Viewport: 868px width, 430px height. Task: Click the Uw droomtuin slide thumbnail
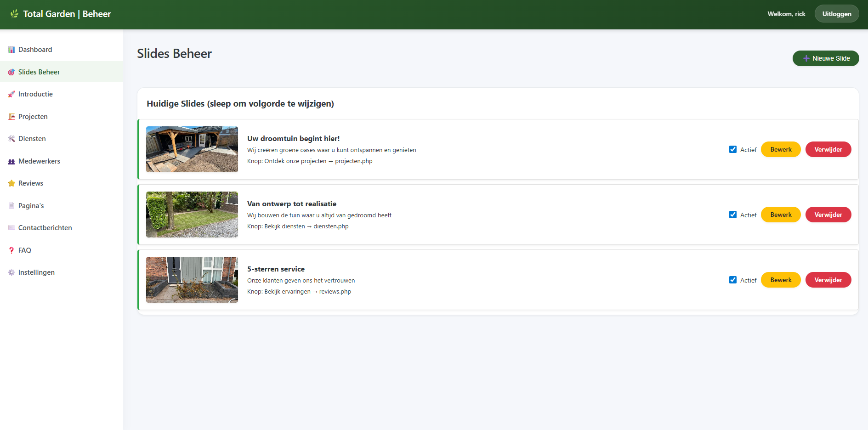(192, 149)
